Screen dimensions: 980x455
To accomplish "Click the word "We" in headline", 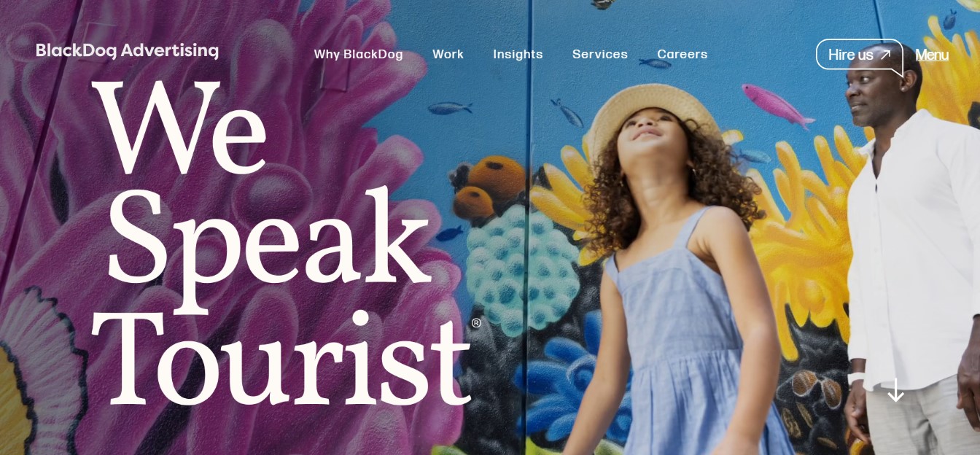I will [180, 127].
